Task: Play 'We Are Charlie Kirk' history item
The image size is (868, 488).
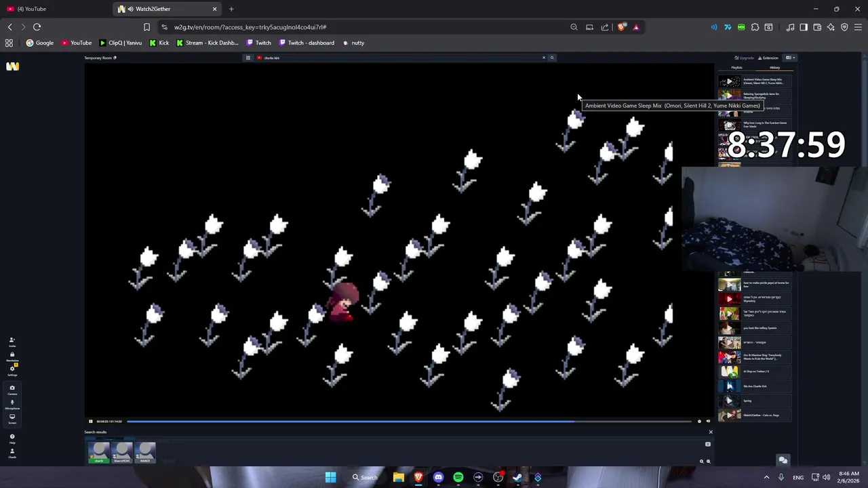Action: pos(754,386)
